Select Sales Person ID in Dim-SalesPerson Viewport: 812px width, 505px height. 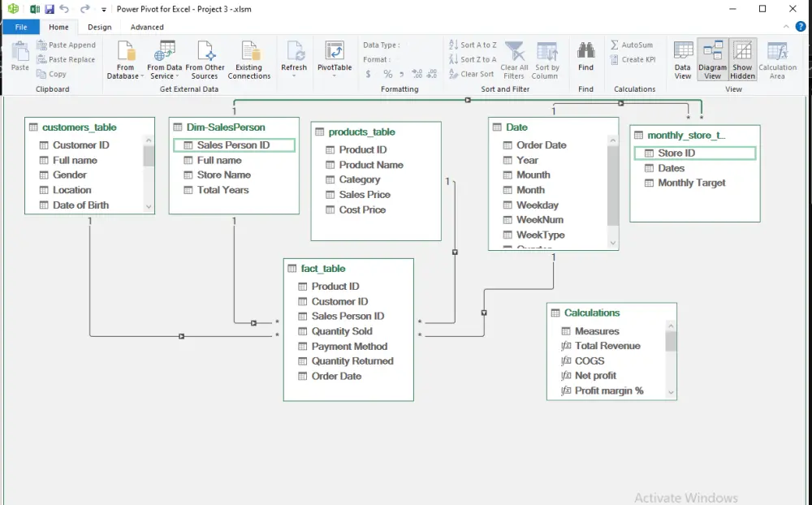(234, 145)
